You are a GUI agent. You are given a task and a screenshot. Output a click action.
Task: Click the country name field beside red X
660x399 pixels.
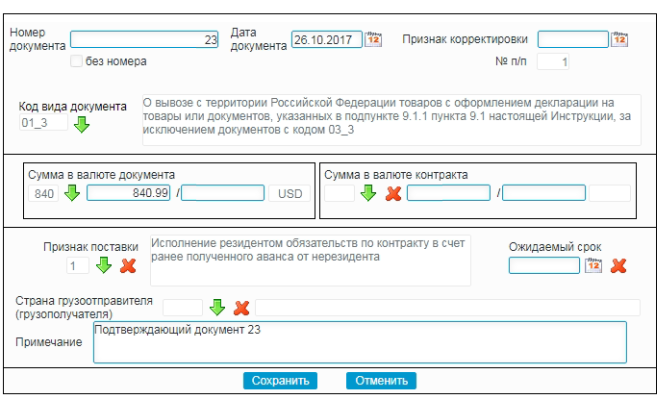pyautogui.click(x=448, y=308)
